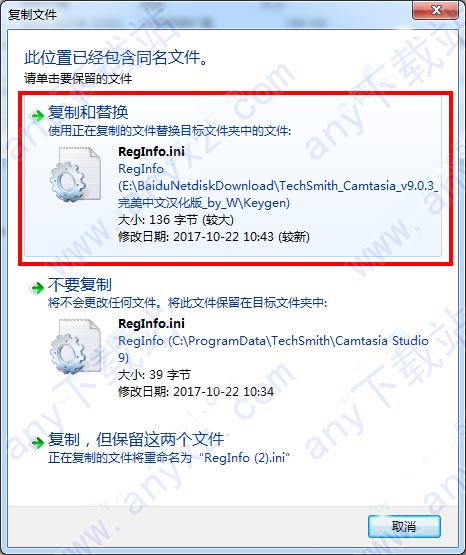This screenshot has width=466, height=555.
Task: Click the destination RegInfo.ini gear file icon
Action: pyautogui.click(x=75, y=346)
